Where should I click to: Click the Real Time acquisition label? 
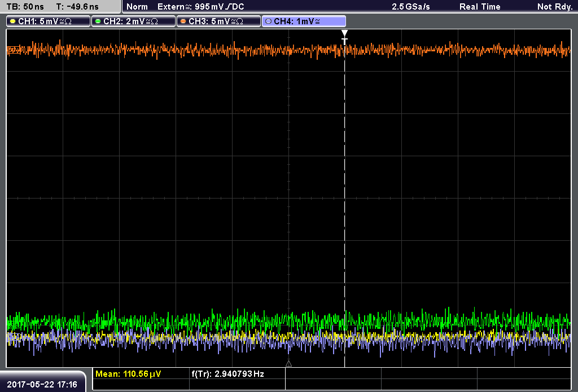pyautogui.click(x=480, y=7)
